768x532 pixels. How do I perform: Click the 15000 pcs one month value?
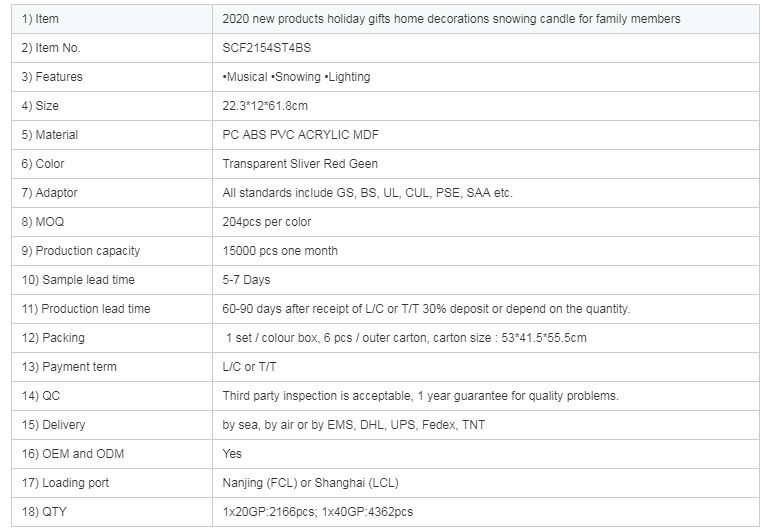tap(280, 251)
